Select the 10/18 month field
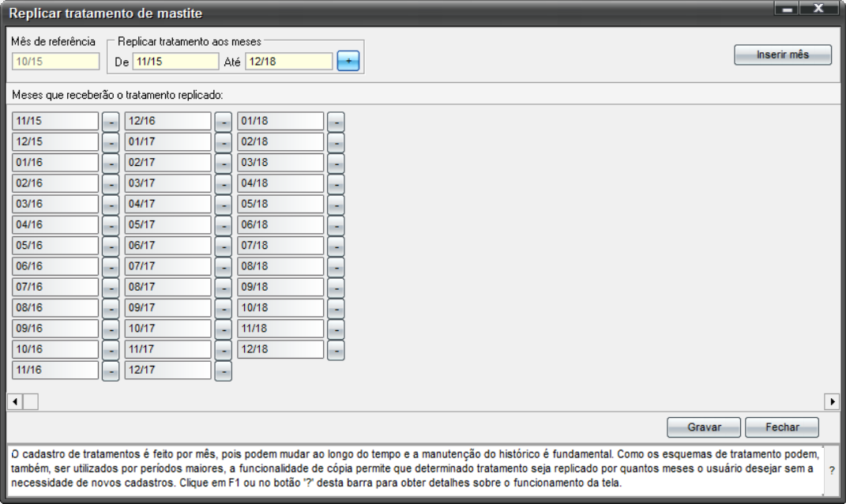 click(280, 308)
